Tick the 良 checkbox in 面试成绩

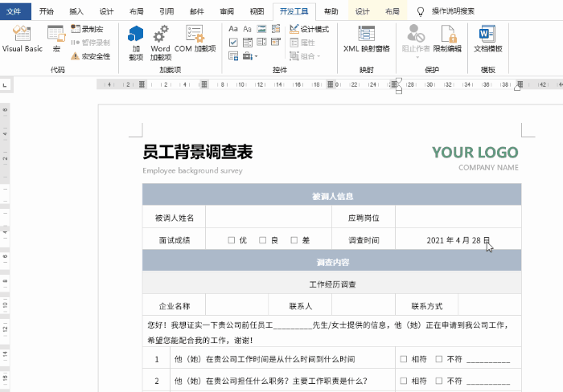(263, 240)
